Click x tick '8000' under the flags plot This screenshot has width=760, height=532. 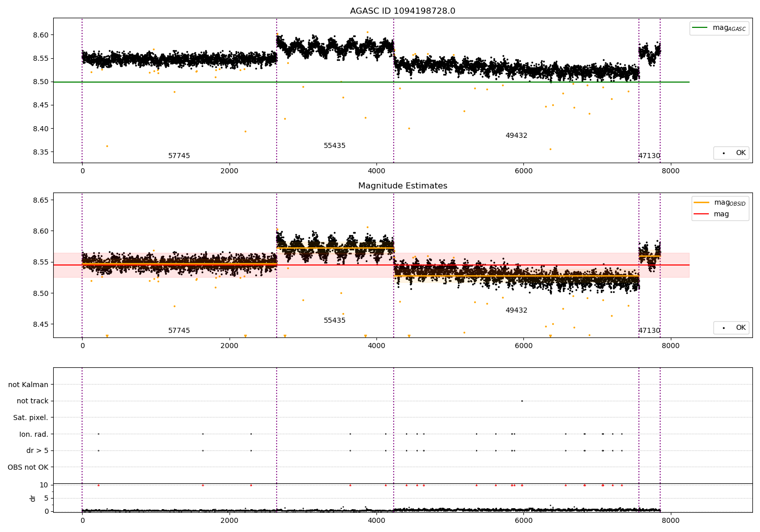[x=671, y=521]
